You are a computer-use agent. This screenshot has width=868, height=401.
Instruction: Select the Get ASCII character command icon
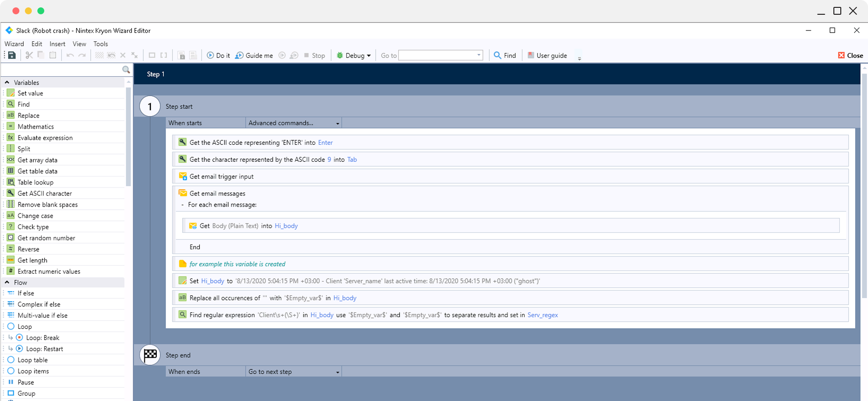point(11,193)
